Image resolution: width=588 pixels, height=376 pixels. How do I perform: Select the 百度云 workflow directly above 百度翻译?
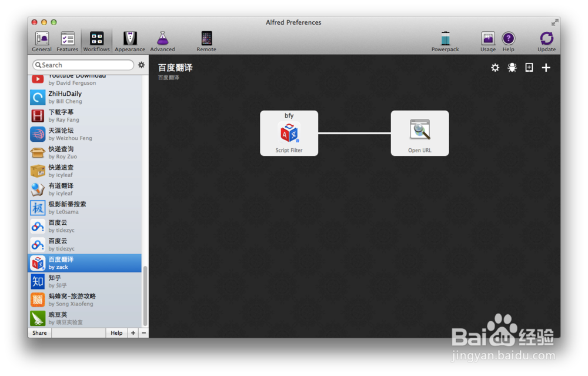(x=85, y=244)
